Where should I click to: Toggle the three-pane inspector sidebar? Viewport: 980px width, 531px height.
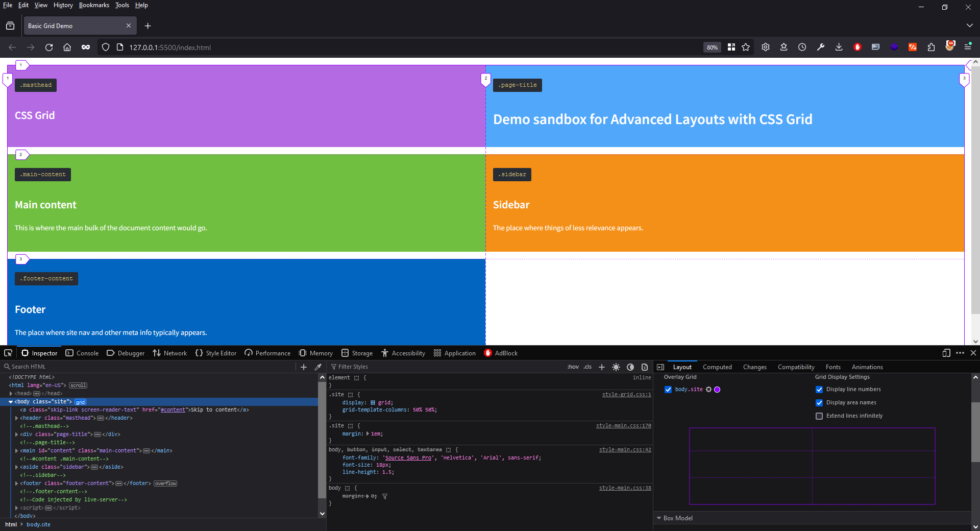pos(660,367)
